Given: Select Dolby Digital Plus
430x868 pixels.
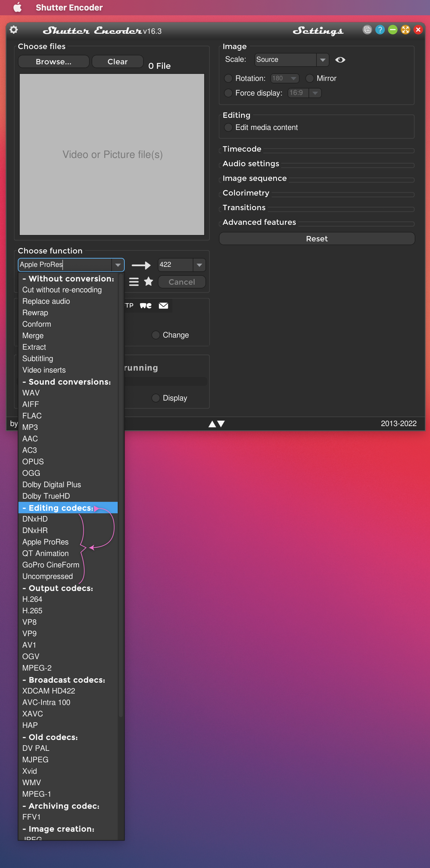Looking at the screenshot, I should click(x=68, y=485).
